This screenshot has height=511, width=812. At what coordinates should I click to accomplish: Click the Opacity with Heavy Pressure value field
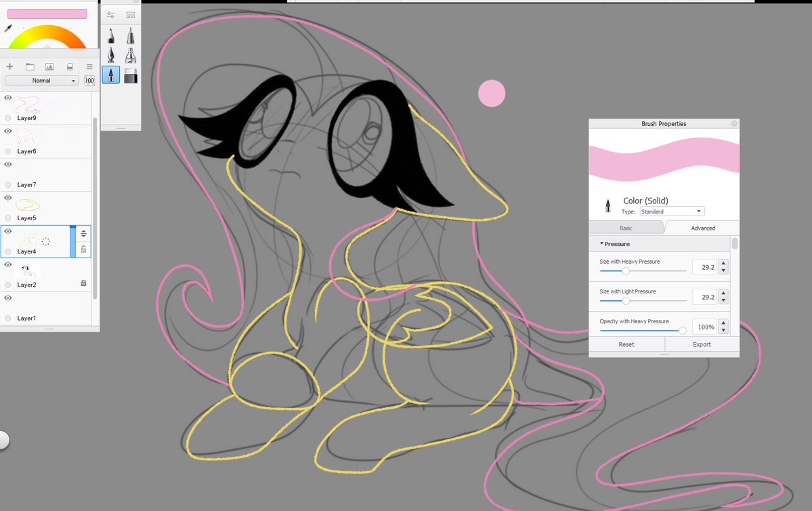pos(704,327)
